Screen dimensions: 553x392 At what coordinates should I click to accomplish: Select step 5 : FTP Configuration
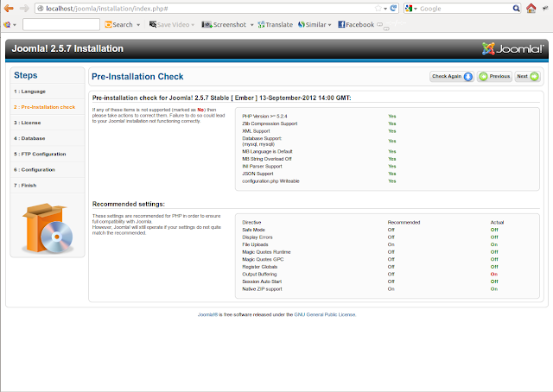point(40,154)
